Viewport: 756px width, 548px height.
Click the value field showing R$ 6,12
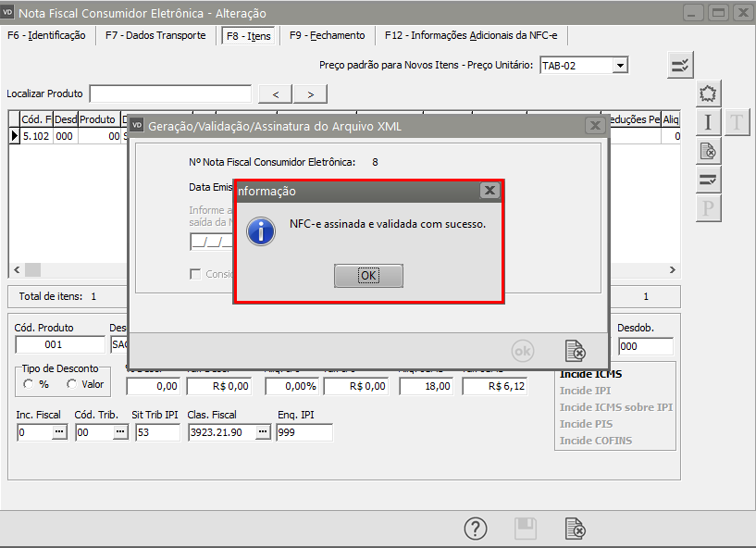click(x=495, y=386)
